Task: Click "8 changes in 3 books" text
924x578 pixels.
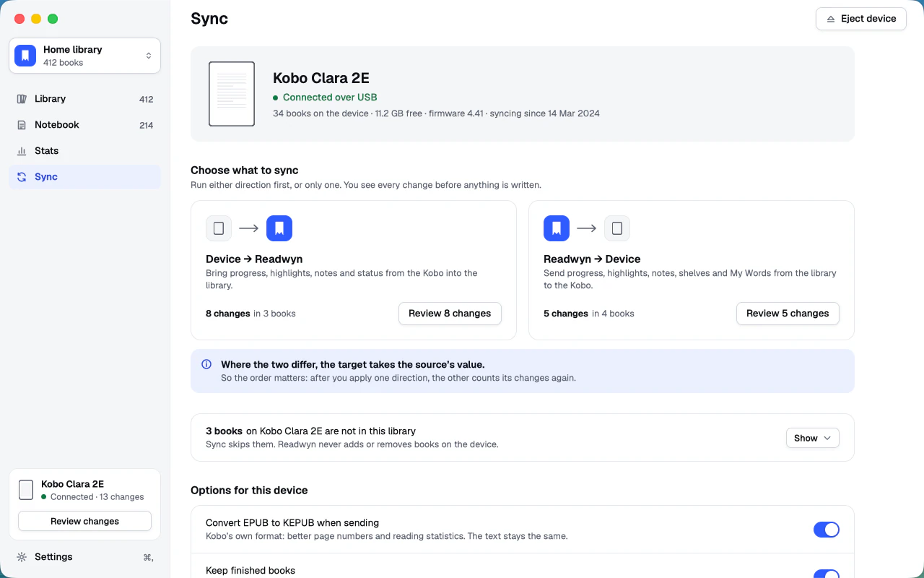Action: coord(250,314)
